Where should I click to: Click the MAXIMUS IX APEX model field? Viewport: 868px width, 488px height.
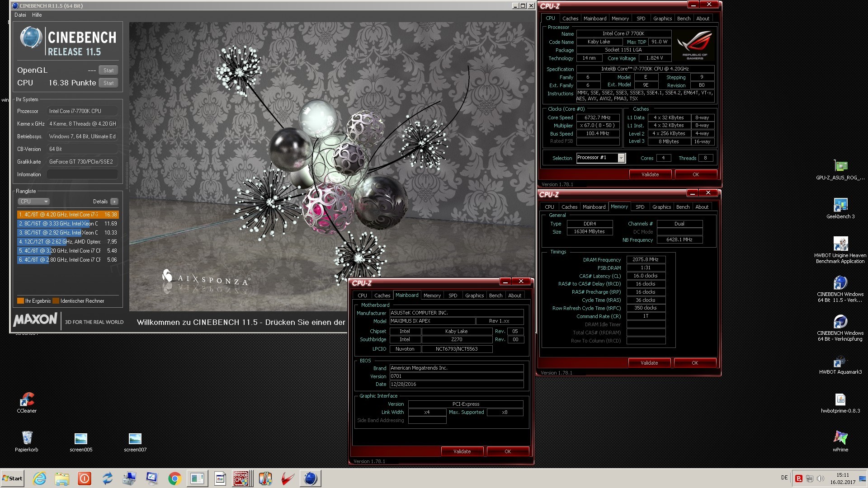click(x=432, y=321)
